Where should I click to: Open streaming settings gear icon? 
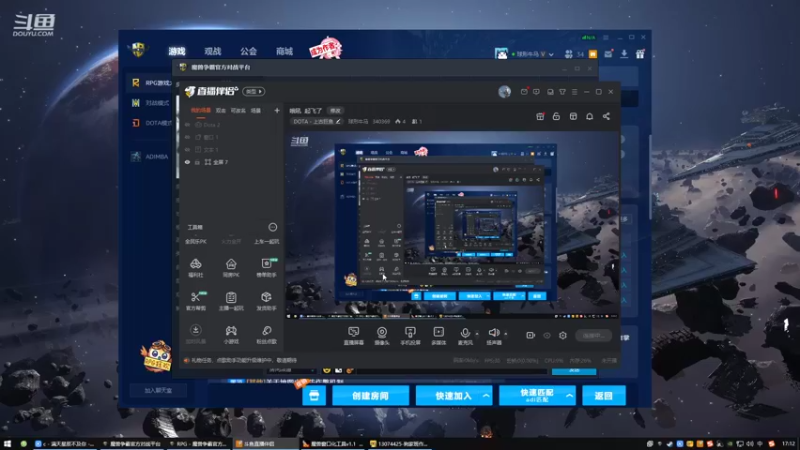pos(563,335)
